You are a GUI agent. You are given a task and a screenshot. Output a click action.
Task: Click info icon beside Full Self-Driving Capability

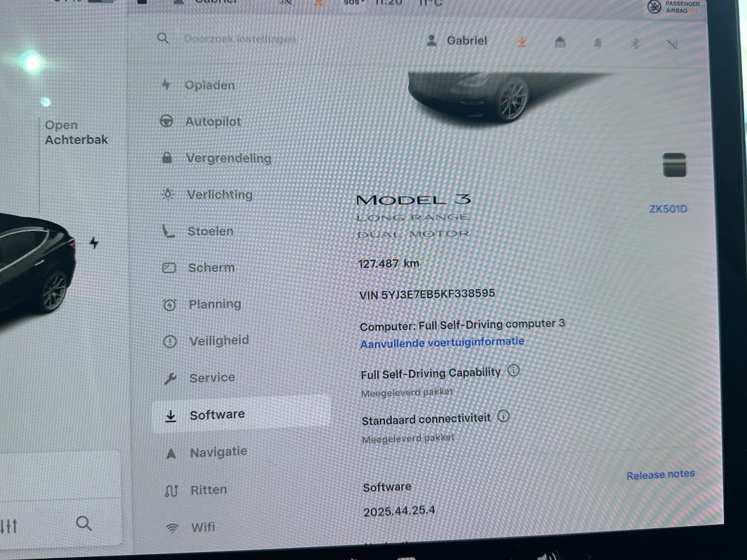click(514, 370)
